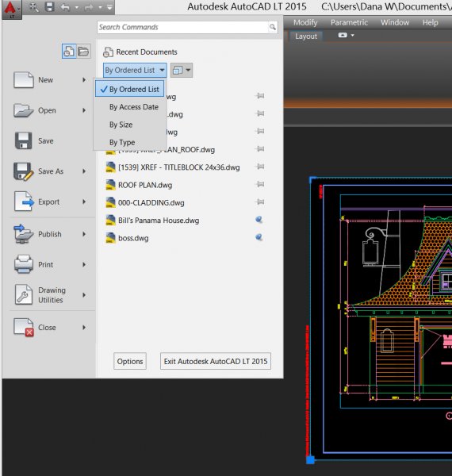This screenshot has width=452, height=476.
Task: Open Bill's Panama House.dwg
Action: click(159, 220)
